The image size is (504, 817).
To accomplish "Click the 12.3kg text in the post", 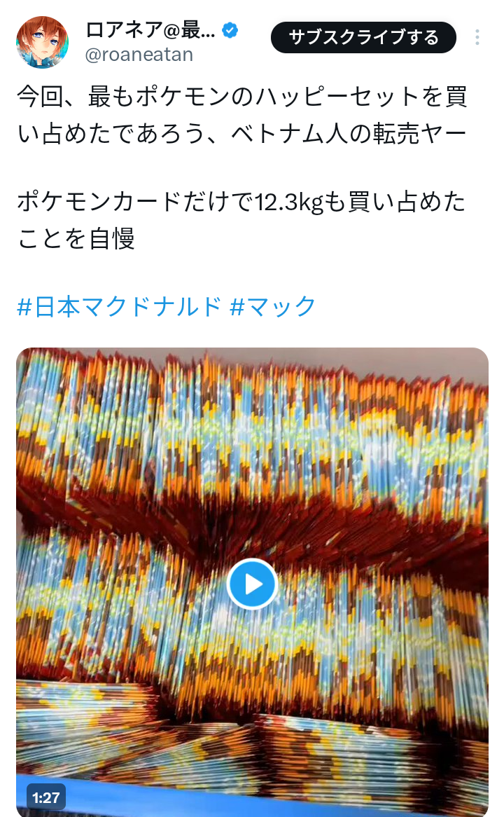I will click(290, 202).
